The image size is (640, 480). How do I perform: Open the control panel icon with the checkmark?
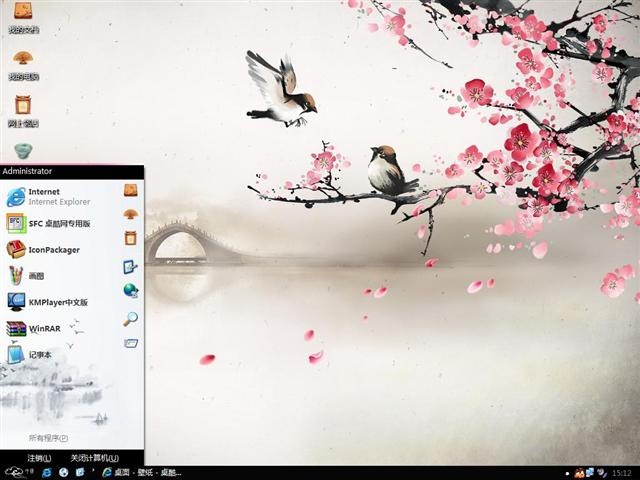[x=131, y=267]
